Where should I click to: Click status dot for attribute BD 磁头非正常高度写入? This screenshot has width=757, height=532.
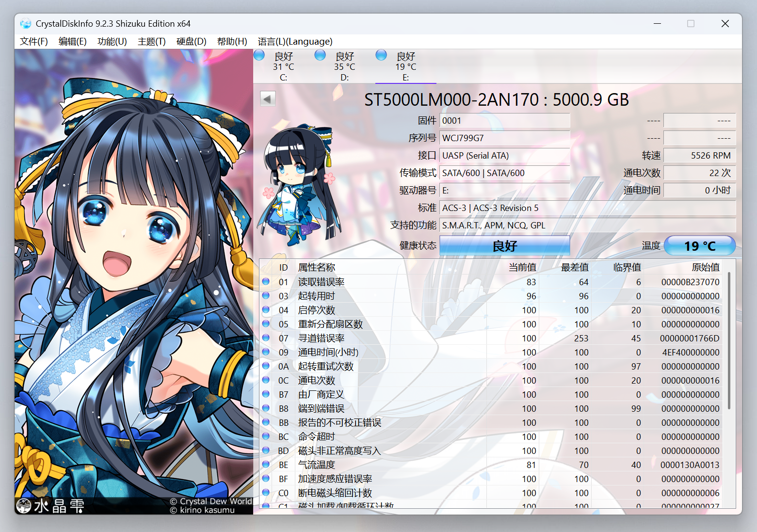(x=266, y=450)
